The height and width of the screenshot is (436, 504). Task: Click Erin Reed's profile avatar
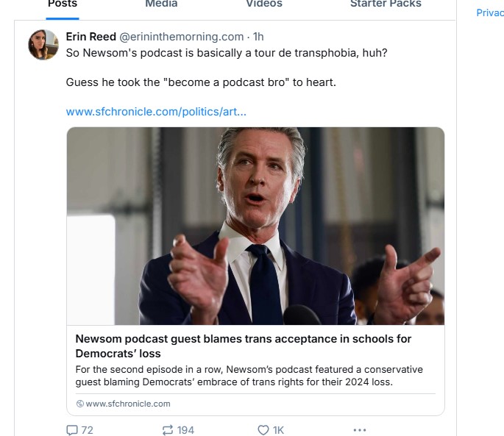[43, 45]
